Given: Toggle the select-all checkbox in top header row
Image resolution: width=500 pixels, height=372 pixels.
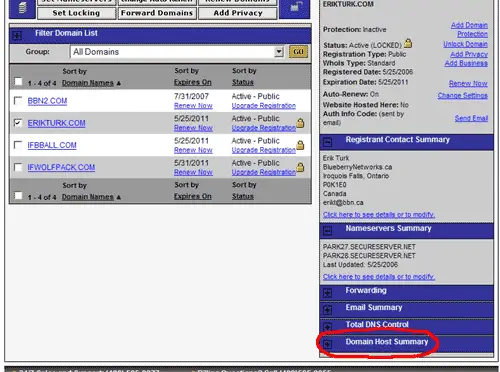Looking at the screenshot, I should [18, 81].
